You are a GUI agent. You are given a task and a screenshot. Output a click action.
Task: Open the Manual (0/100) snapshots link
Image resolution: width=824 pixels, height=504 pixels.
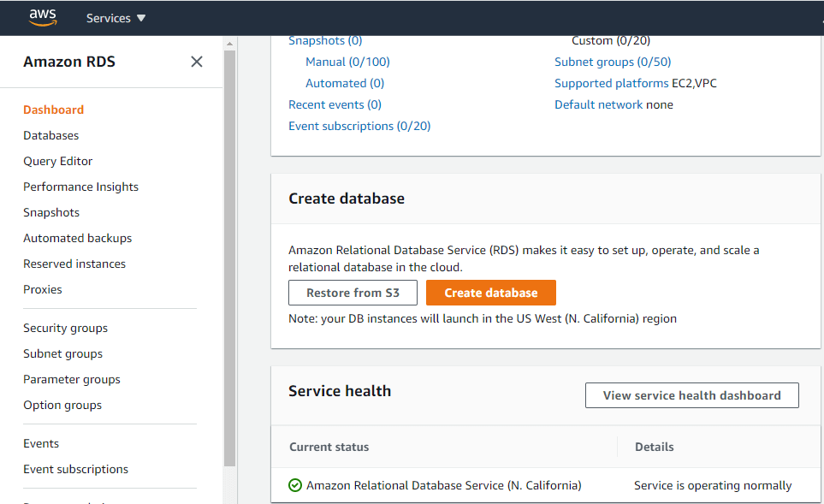348,62
